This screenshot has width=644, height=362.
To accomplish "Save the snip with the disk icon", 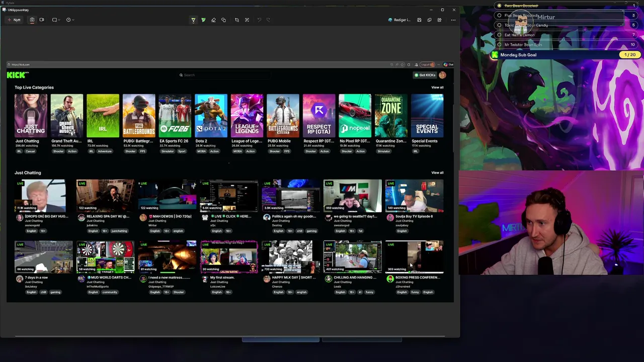I will pyautogui.click(x=419, y=20).
